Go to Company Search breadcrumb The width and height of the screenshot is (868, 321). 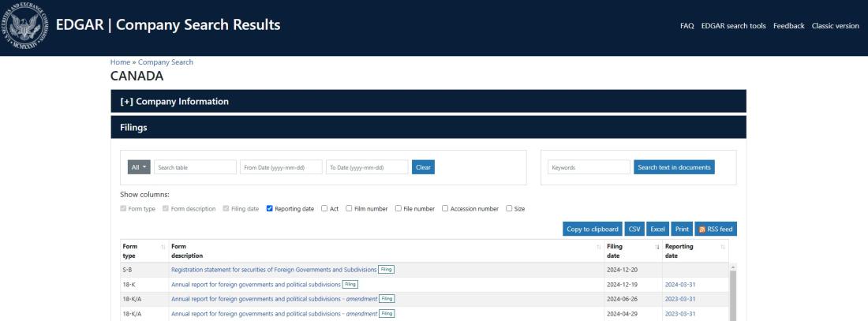tap(166, 62)
